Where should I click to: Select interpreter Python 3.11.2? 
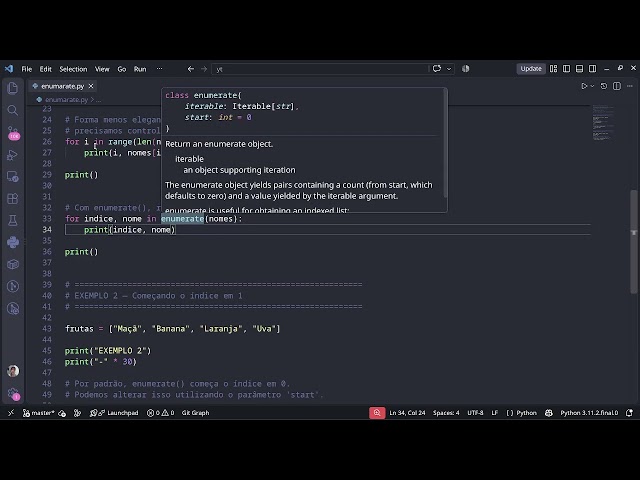coord(589,413)
